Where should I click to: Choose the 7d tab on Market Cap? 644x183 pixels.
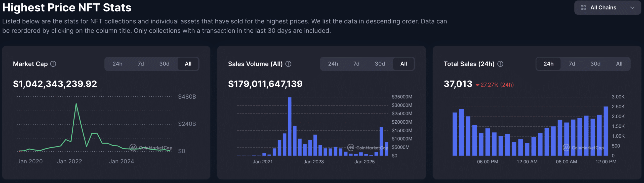(x=141, y=64)
